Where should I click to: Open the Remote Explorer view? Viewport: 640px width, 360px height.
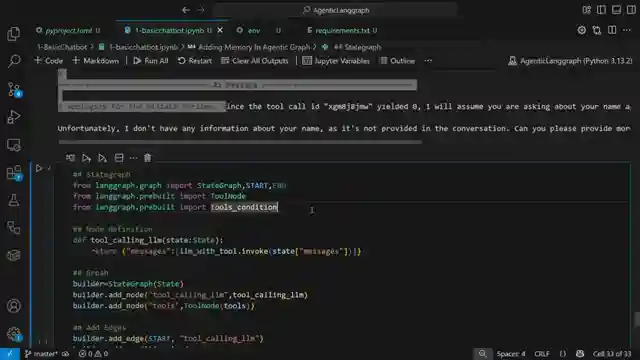click(x=13, y=145)
